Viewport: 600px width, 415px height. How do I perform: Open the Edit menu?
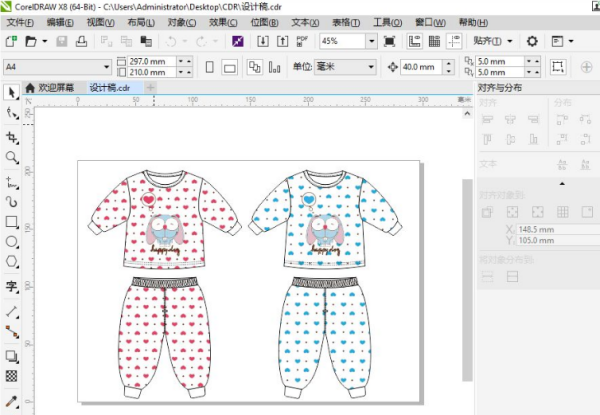point(60,23)
